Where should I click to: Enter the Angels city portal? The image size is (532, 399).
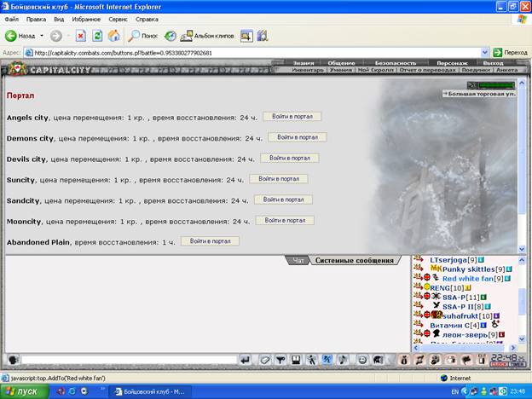point(292,116)
